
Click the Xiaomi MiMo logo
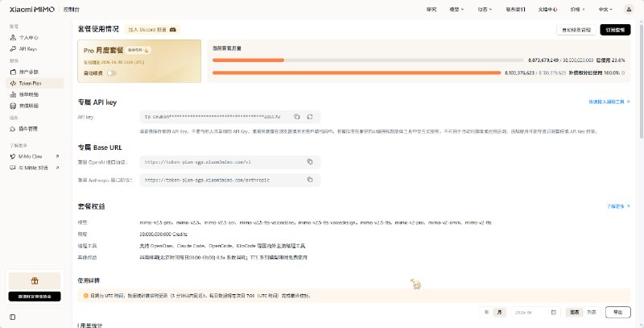click(32, 10)
